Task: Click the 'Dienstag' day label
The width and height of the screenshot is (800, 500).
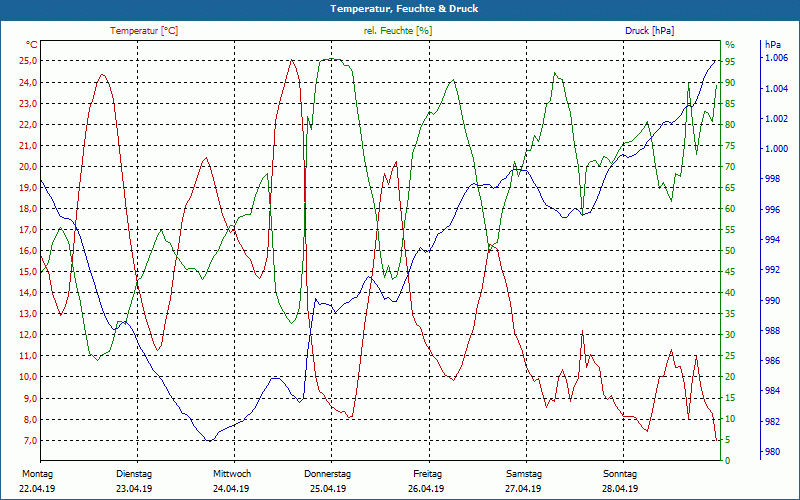Action: [134, 474]
